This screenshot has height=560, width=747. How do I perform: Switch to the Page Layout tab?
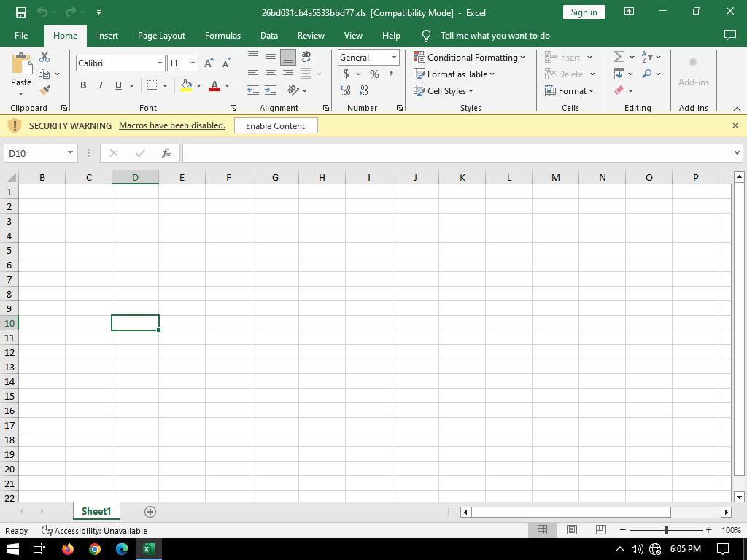tap(161, 35)
